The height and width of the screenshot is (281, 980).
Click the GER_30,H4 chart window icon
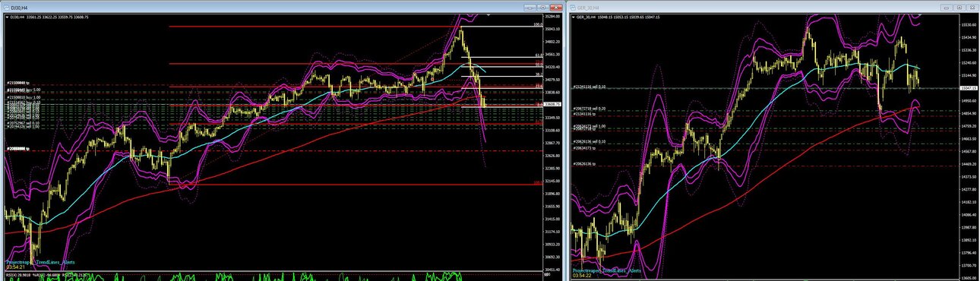574,7
